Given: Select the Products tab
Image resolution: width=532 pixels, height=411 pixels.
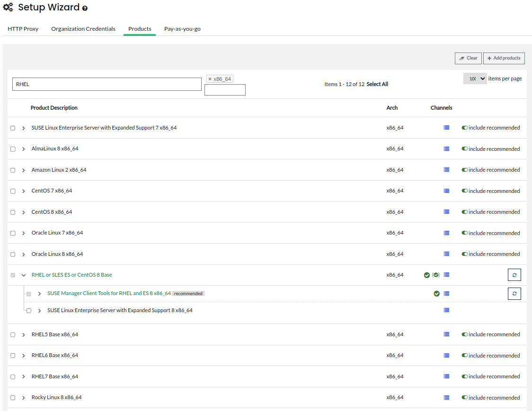Looking at the screenshot, I should click(x=140, y=29).
